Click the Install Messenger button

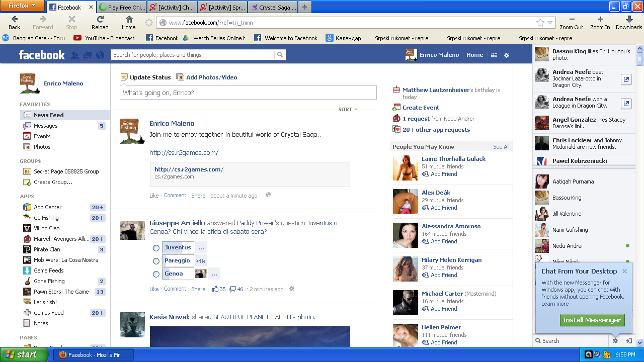(592, 320)
